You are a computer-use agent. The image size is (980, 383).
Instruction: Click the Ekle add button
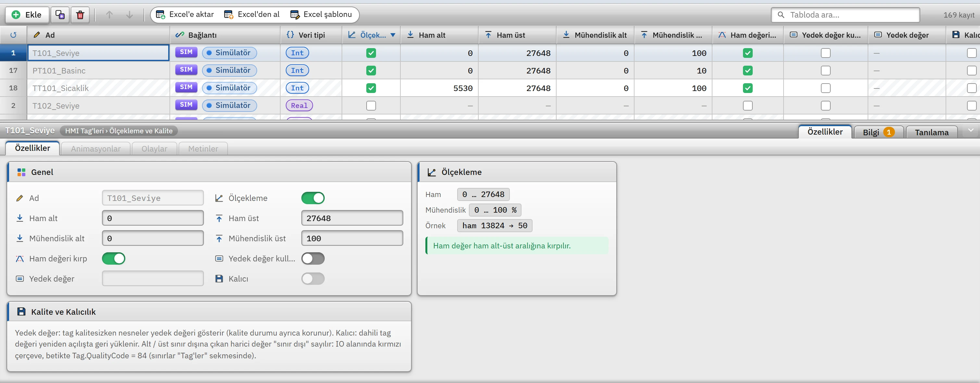pyautogui.click(x=27, y=15)
